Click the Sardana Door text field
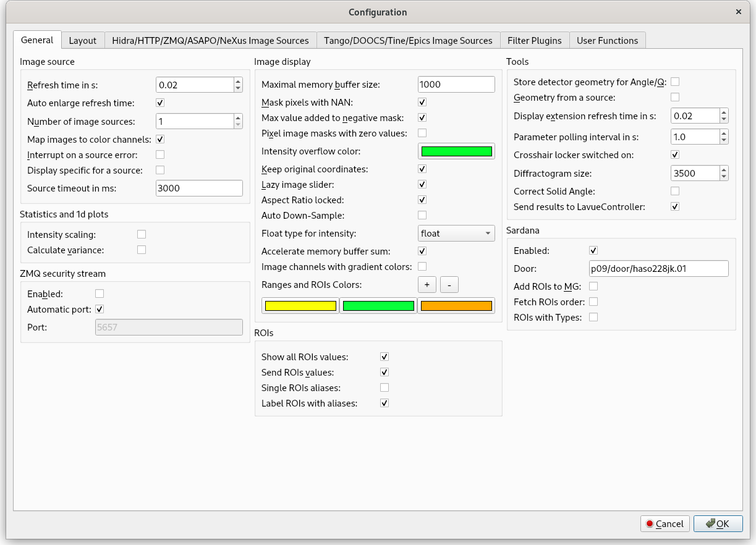This screenshot has height=545, width=756. coord(658,268)
